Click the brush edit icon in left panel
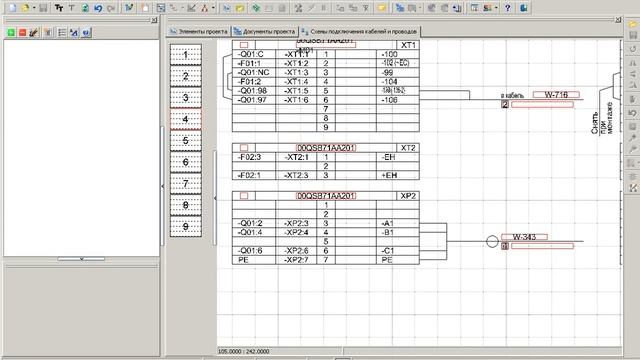The image size is (640, 360). pos(34,32)
